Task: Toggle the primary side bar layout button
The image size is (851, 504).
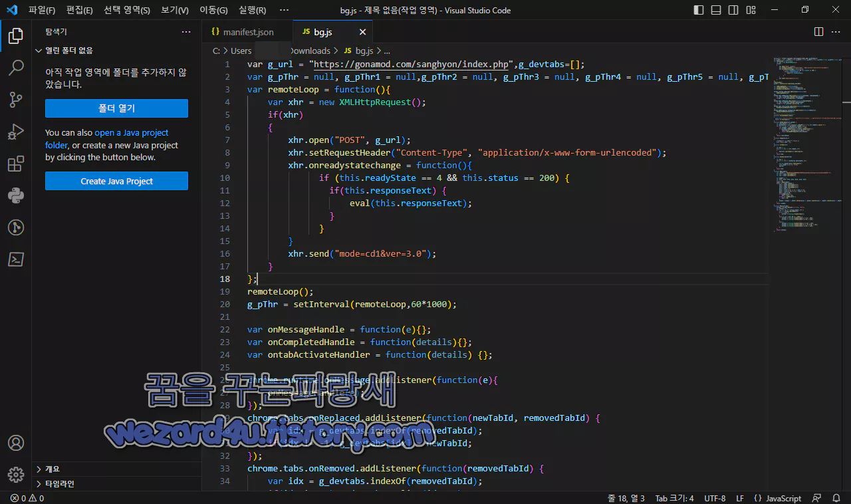Action: point(698,10)
